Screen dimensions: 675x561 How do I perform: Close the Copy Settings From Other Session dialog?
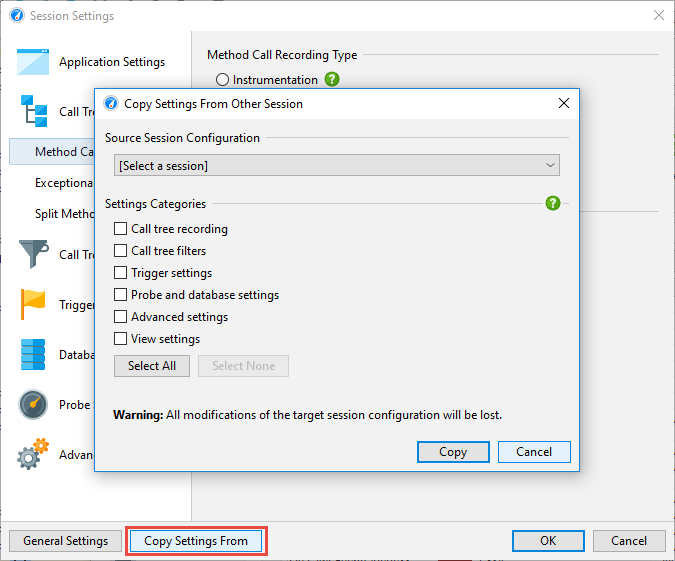point(564,103)
